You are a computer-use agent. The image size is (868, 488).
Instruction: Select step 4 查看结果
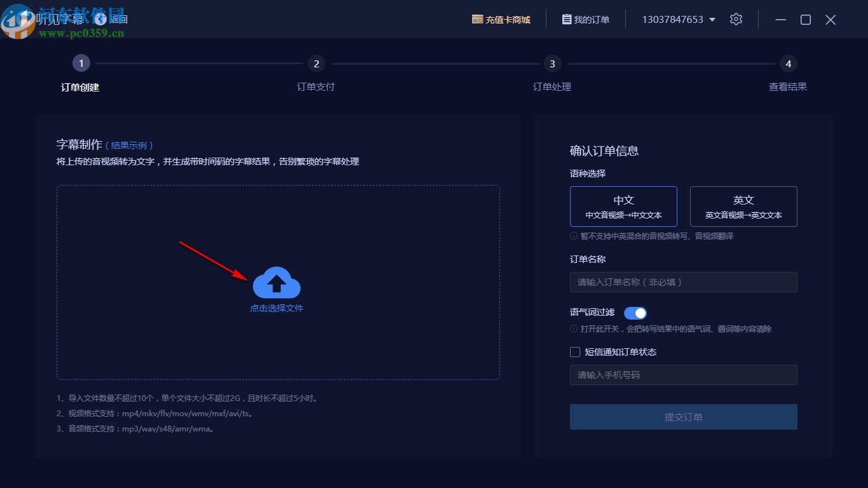788,74
